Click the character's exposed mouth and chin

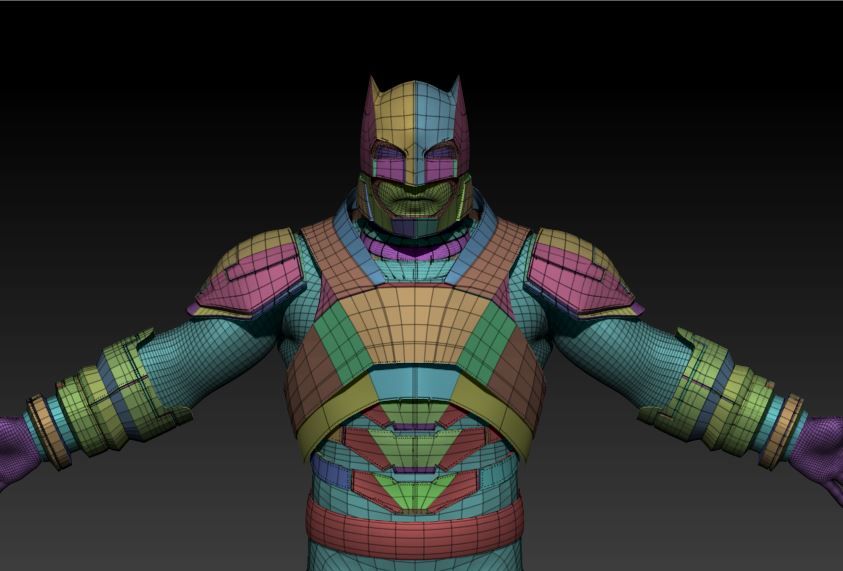point(413,203)
